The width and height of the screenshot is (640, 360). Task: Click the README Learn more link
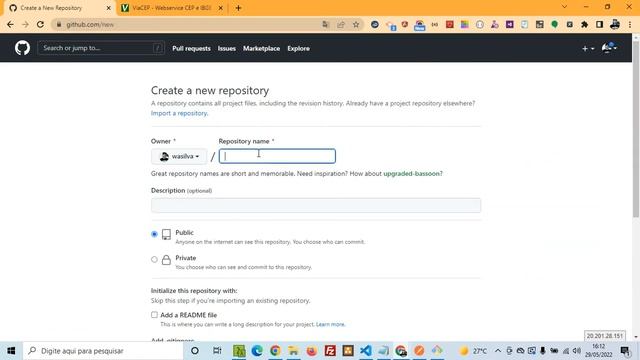pos(330,324)
